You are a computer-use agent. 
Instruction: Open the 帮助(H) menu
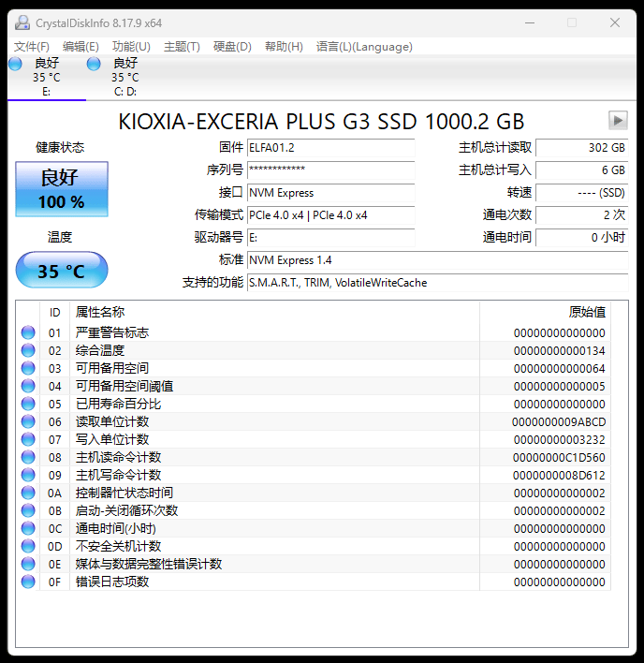point(284,47)
